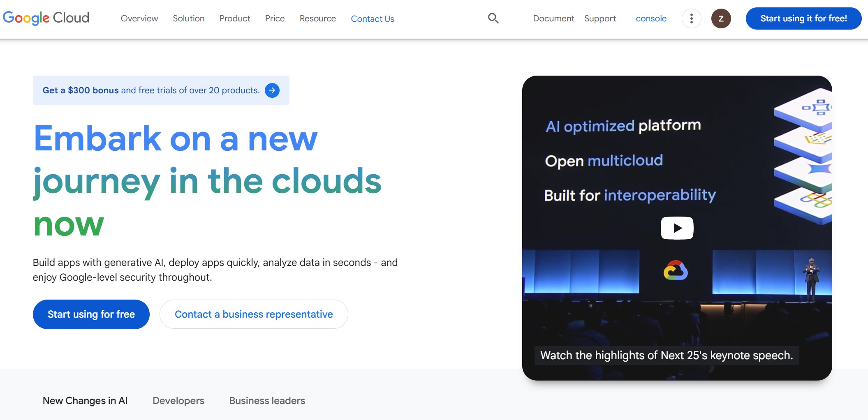The image size is (868, 420).
Task: Click the arrow icon in the bonus banner
Action: (x=272, y=90)
